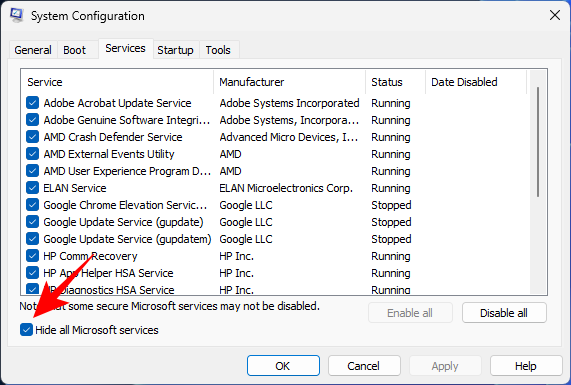Toggle HP Comm Recovery checkbox
The width and height of the screenshot is (571, 385).
pos(32,256)
